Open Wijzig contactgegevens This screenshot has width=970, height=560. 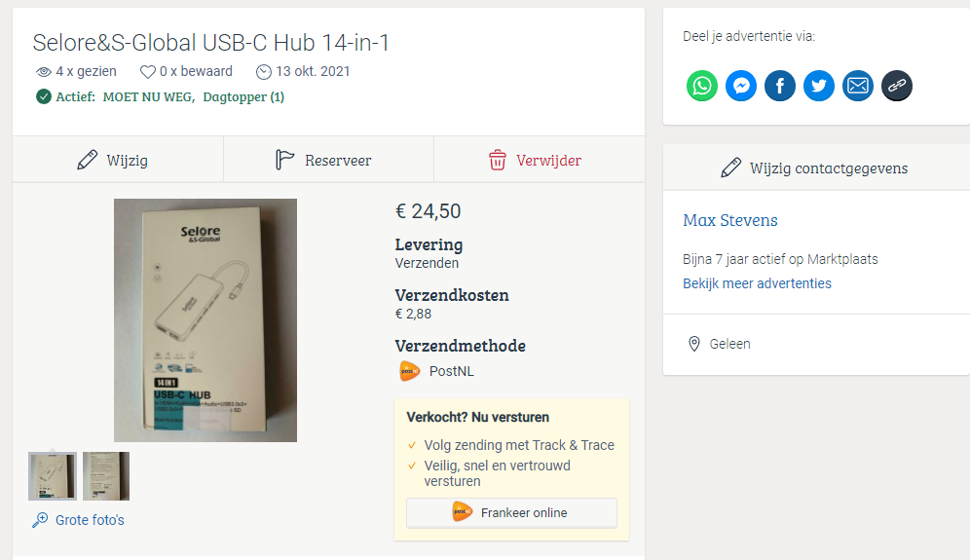(815, 168)
